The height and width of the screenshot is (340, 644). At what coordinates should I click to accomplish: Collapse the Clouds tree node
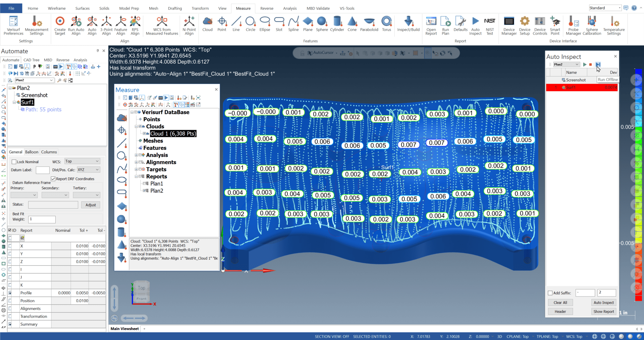tap(136, 127)
